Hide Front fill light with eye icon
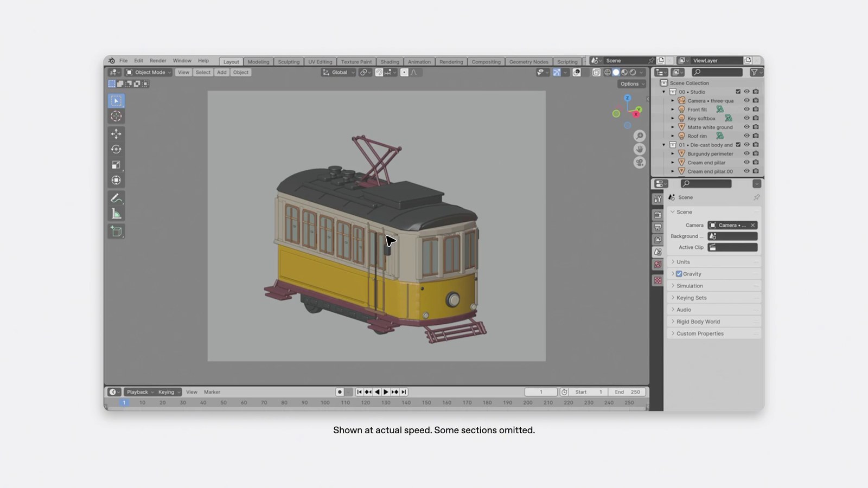This screenshot has height=488, width=868. [746, 110]
